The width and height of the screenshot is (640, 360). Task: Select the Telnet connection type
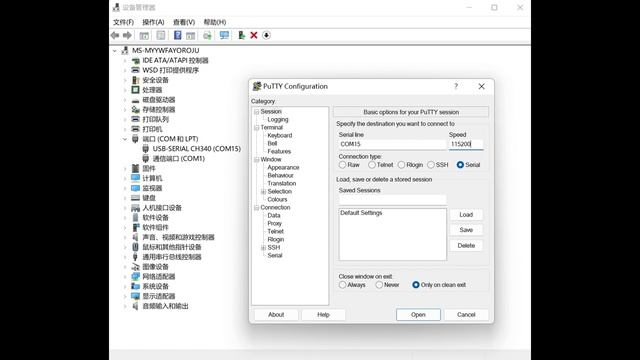372,165
